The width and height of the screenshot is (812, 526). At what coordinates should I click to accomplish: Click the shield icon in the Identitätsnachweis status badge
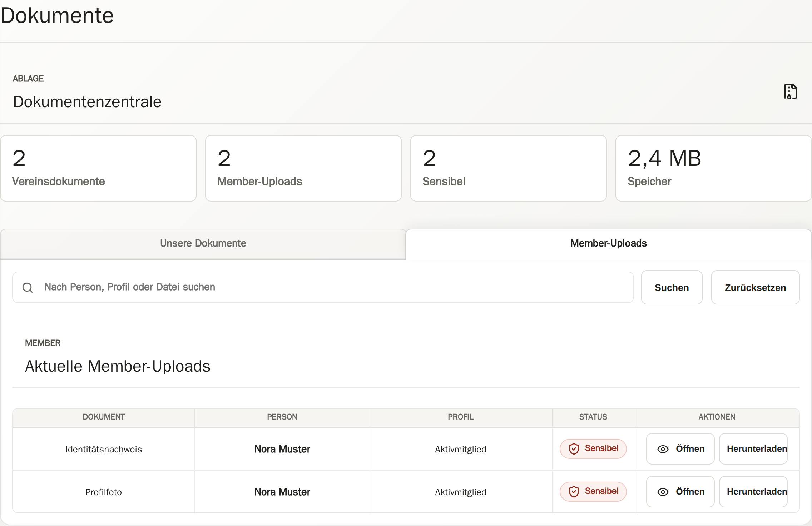(574, 449)
